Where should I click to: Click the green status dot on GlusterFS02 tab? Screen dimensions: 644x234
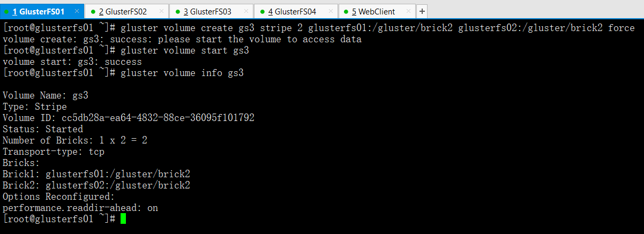93,12
